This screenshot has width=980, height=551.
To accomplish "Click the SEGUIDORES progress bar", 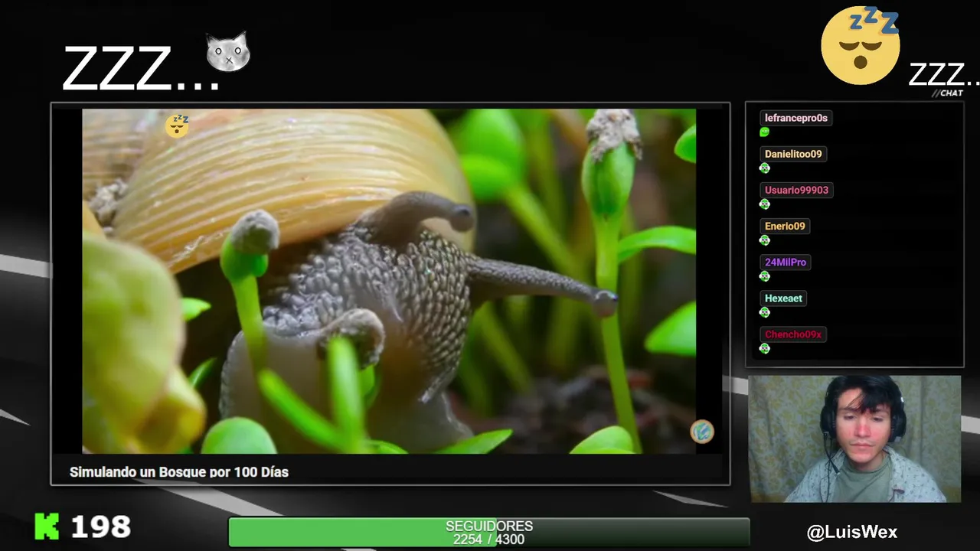I will [488, 533].
